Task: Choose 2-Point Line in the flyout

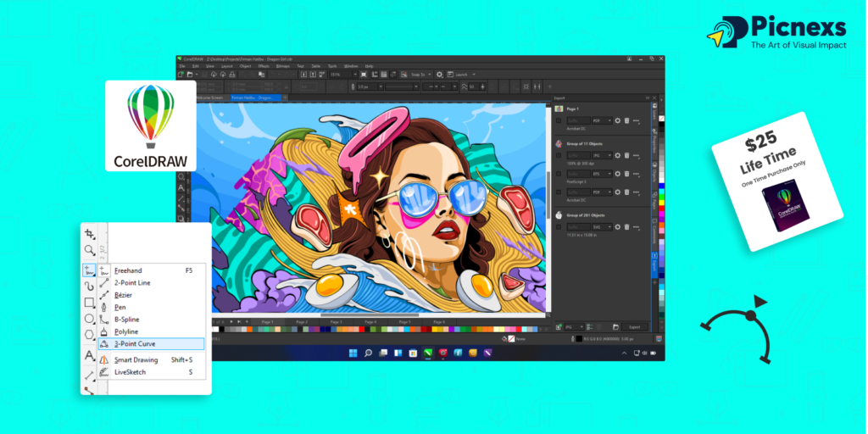Action: coord(151,283)
